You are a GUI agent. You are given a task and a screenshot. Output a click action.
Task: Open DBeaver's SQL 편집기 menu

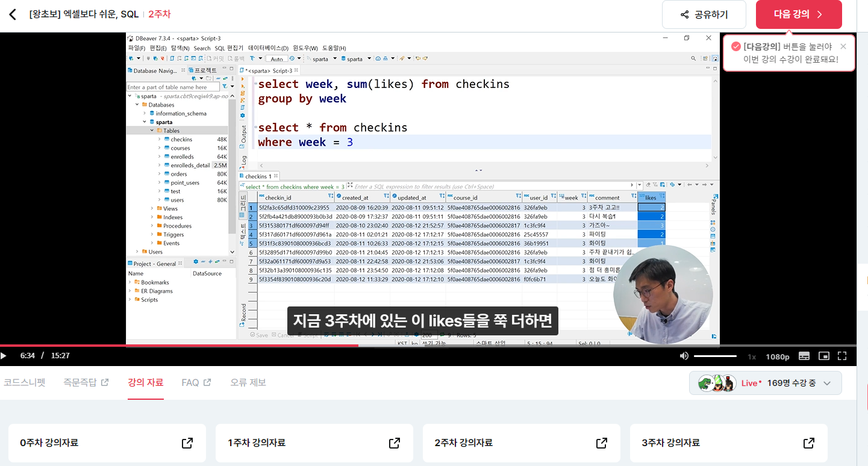[229, 48]
